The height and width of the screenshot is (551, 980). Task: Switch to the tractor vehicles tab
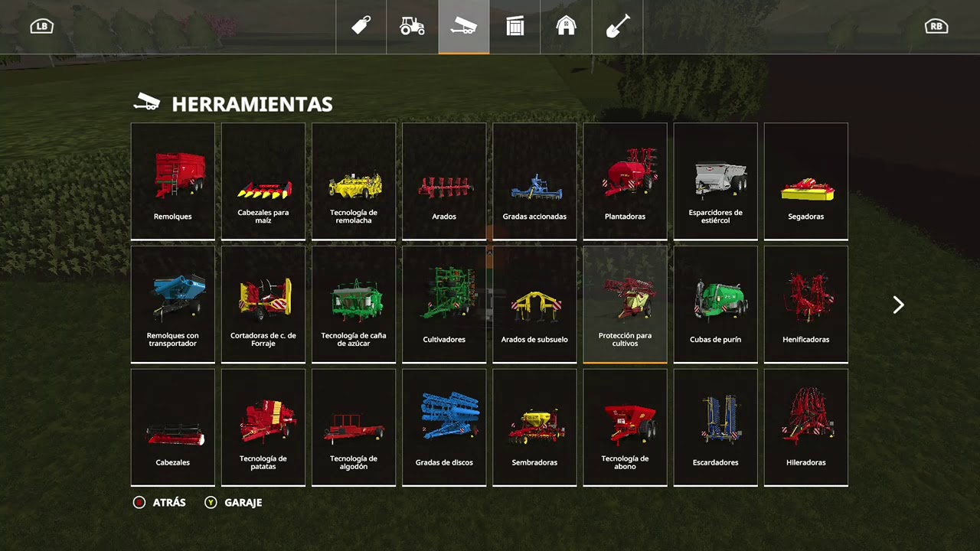[412, 26]
